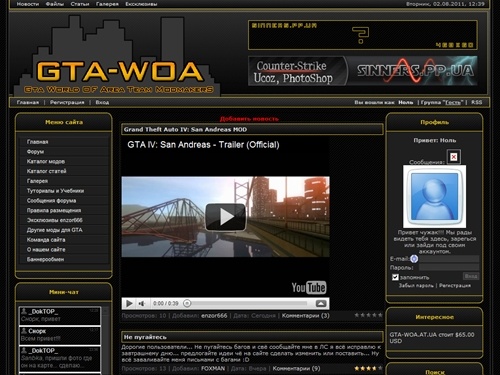The image size is (500, 375).
Task: Select Форум in site menu
Action: tap(35, 152)
